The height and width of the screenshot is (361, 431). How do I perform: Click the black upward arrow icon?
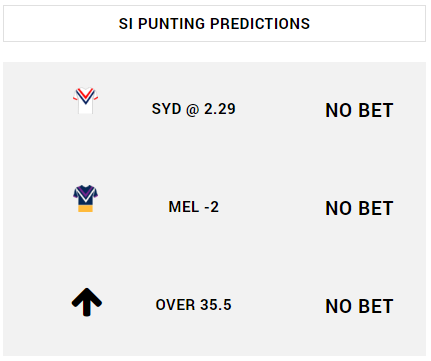pos(87,302)
